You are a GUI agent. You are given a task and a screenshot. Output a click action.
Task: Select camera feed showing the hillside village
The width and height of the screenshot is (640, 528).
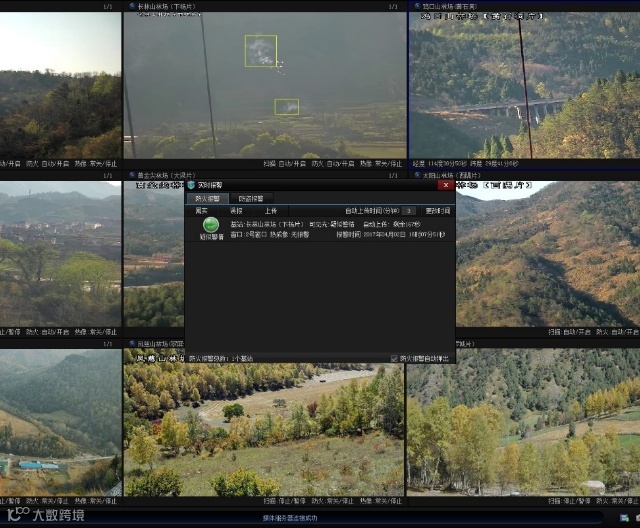(60, 254)
